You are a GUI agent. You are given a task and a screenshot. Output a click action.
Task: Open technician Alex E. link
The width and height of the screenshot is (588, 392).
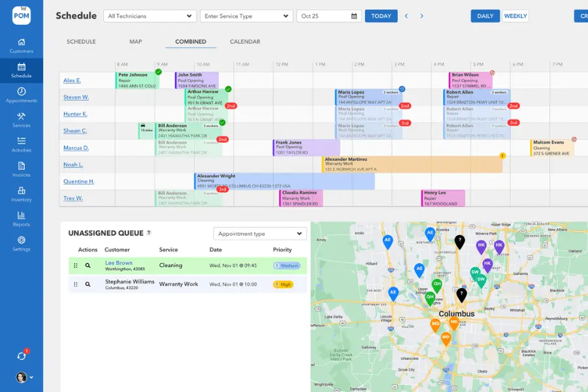[72, 80]
